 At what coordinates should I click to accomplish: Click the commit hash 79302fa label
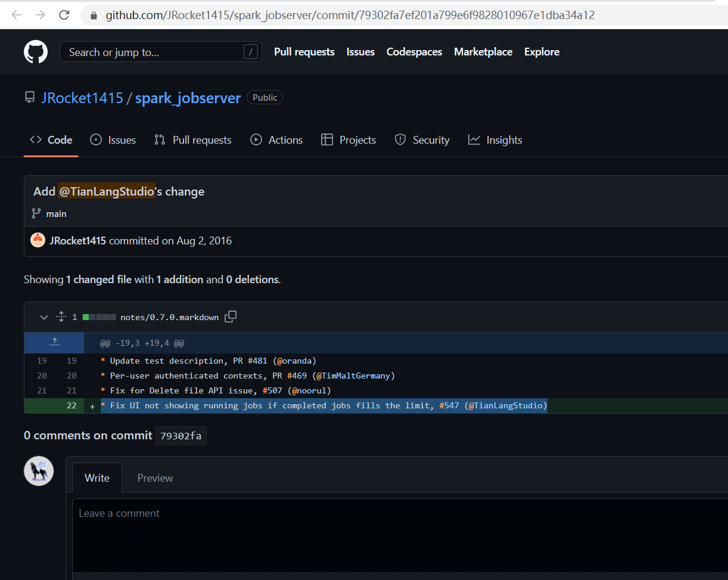coord(181,436)
